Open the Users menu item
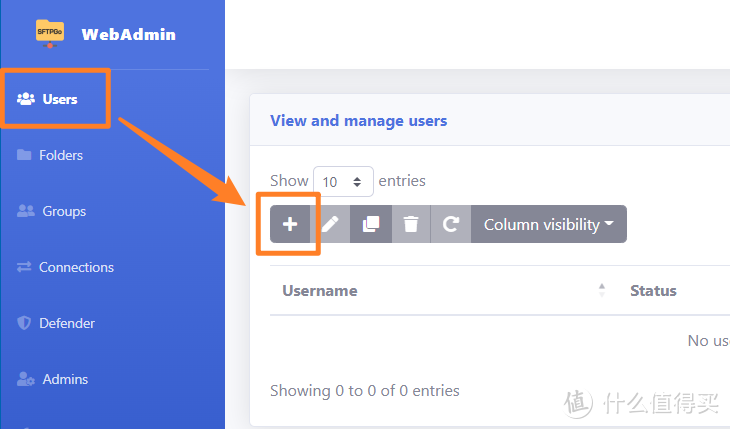 [x=60, y=99]
